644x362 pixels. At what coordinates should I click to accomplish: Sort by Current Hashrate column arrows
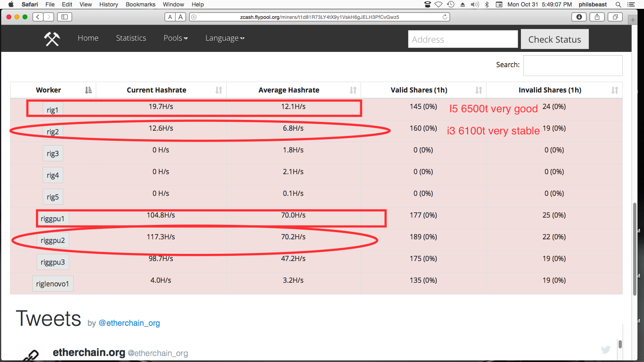pyautogui.click(x=219, y=90)
